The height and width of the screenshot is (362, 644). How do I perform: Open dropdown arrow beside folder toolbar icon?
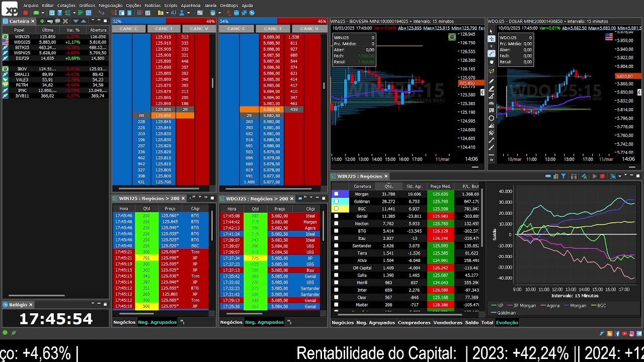pos(167,13)
